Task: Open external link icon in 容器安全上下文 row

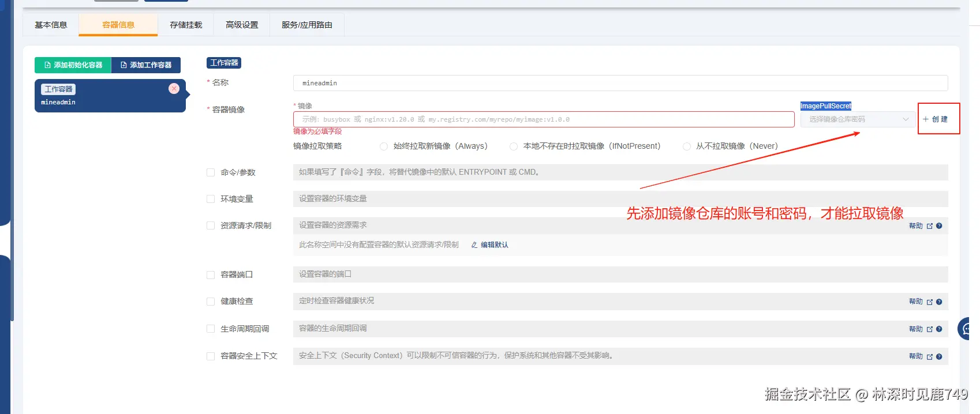Action: point(930,357)
